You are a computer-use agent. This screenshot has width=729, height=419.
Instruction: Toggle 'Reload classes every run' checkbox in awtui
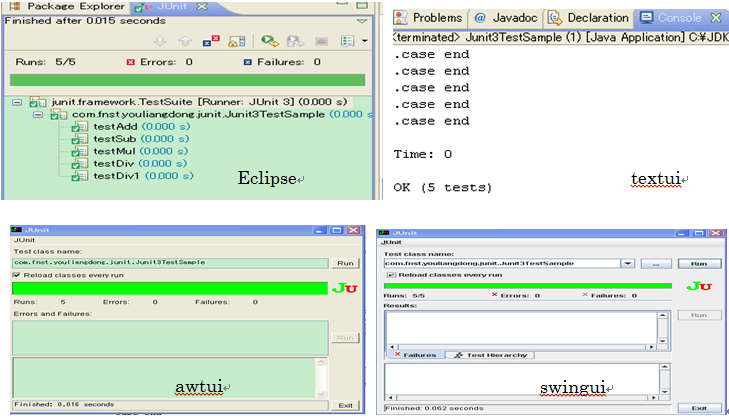(x=17, y=275)
